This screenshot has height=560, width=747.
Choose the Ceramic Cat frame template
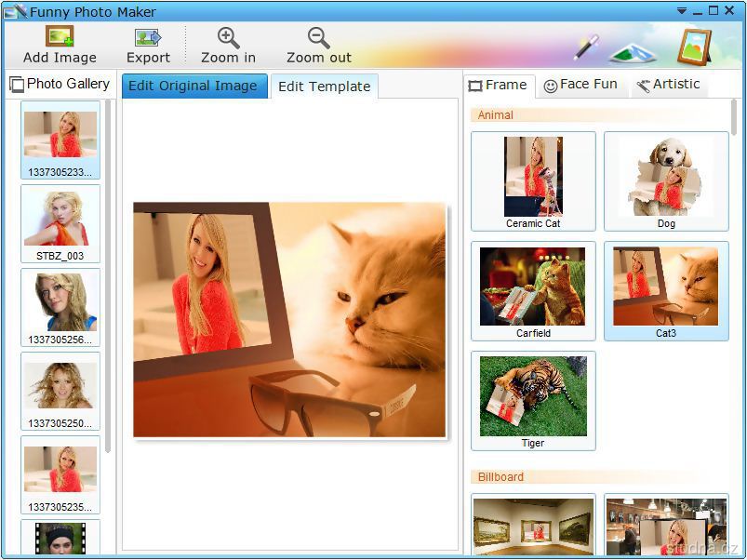tap(533, 180)
